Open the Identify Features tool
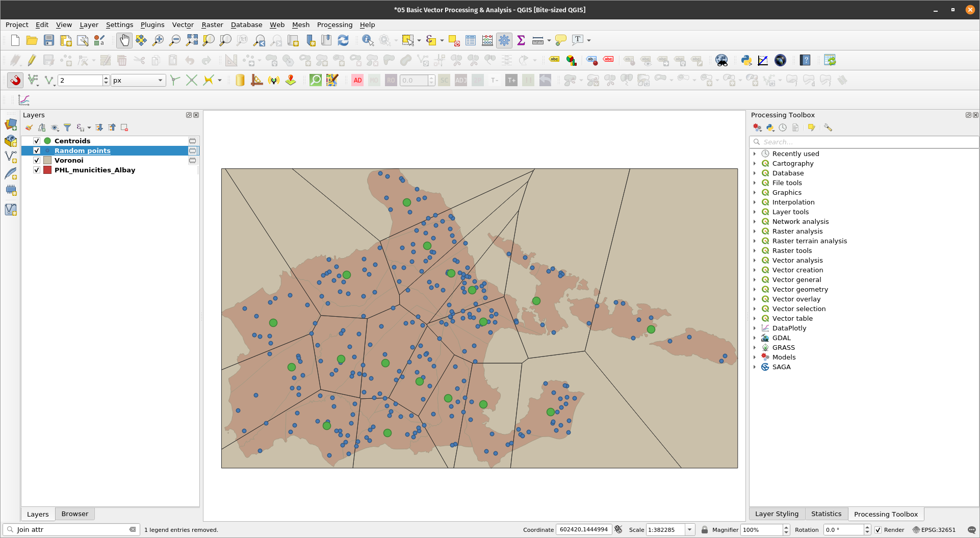The image size is (980, 538). pyautogui.click(x=367, y=40)
